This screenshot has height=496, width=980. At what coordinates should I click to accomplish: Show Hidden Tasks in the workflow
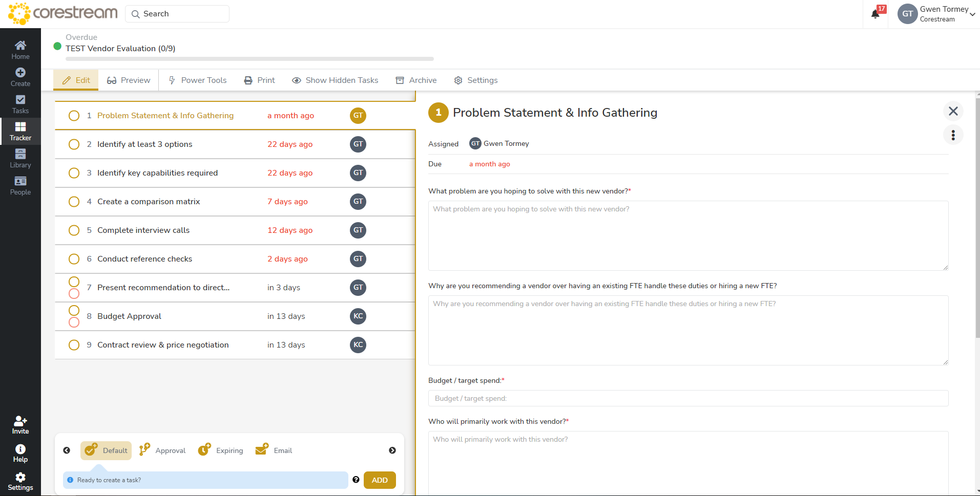click(335, 80)
